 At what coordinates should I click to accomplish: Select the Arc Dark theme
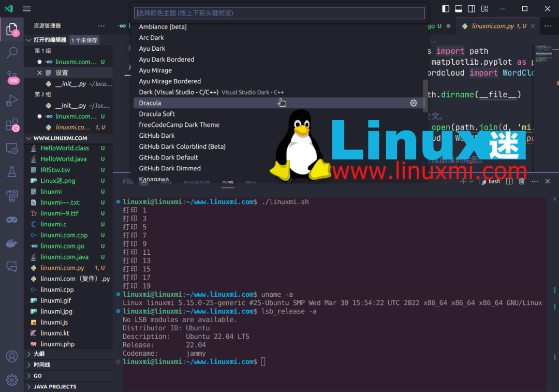point(279,37)
